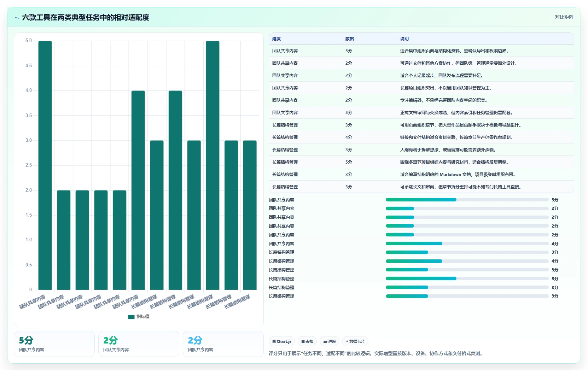This screenshot has height=370, width=588.
Task: Select row 正式文档审阅与交换成熟
Action: pos(421,113)
